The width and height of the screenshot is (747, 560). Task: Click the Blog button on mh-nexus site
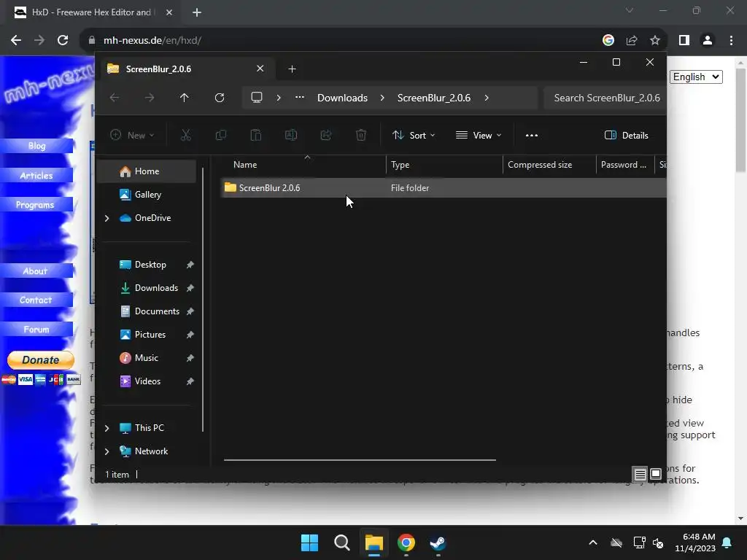click(36, 146)
